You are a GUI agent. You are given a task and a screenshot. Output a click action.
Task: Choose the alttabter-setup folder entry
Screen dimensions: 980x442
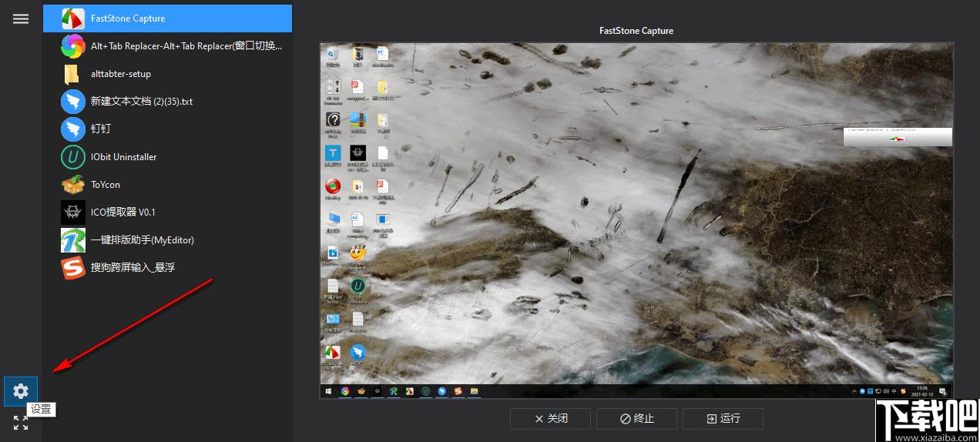pos(167,74)
